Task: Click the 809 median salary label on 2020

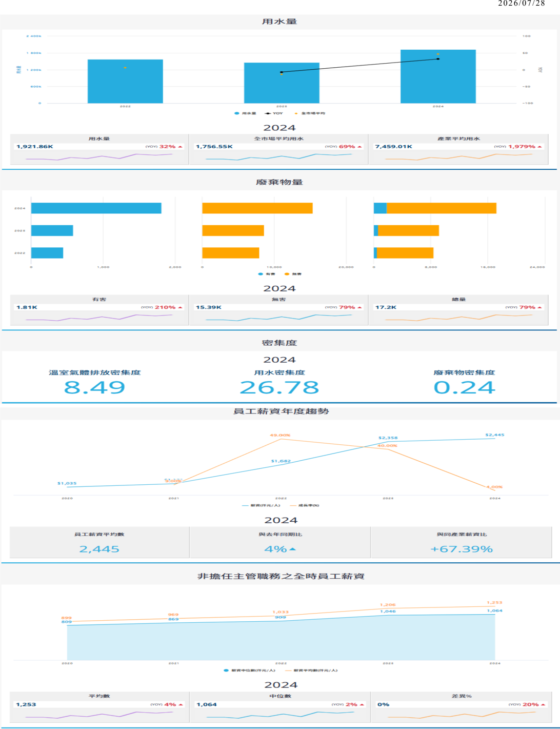Action: pos(67,622)
